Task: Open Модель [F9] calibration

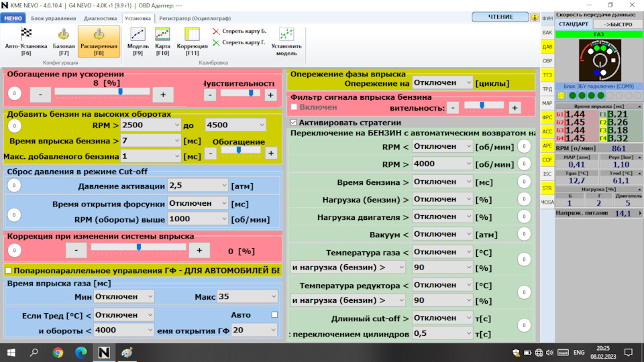Action: click(x=138, y=42)
